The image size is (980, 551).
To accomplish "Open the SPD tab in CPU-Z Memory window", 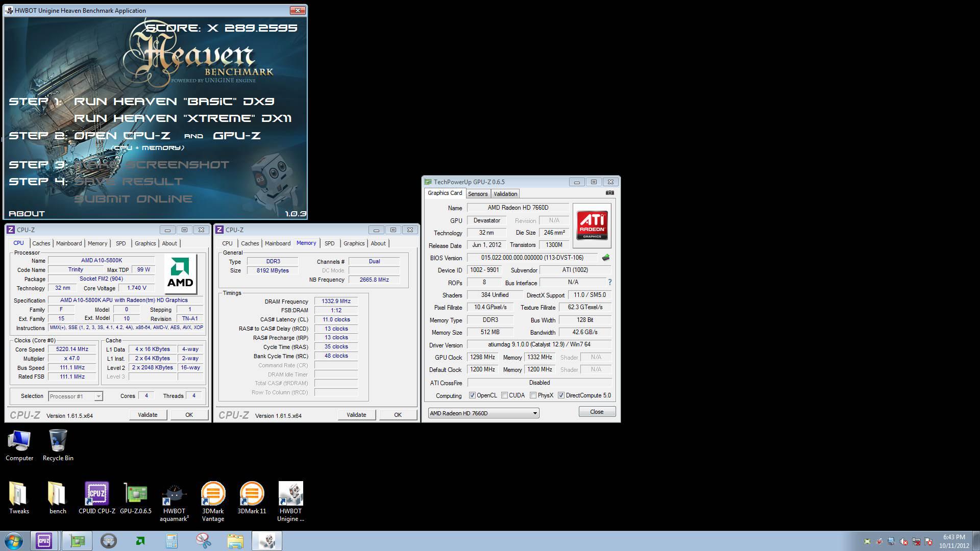I will tap(330, 243).
